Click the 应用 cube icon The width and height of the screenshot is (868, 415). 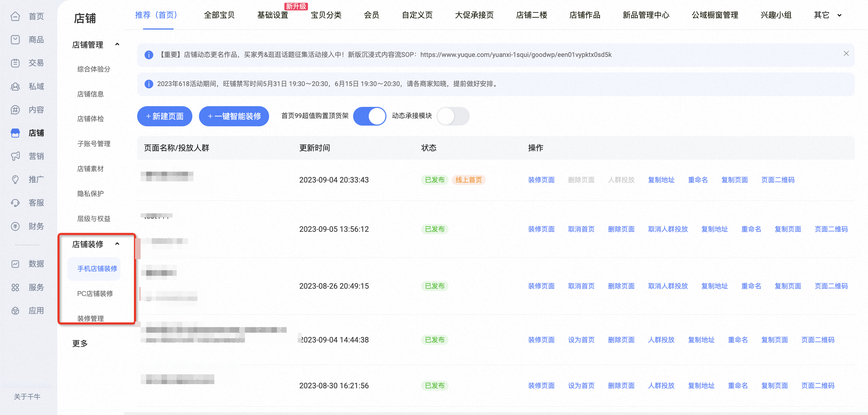coord(15,311)
